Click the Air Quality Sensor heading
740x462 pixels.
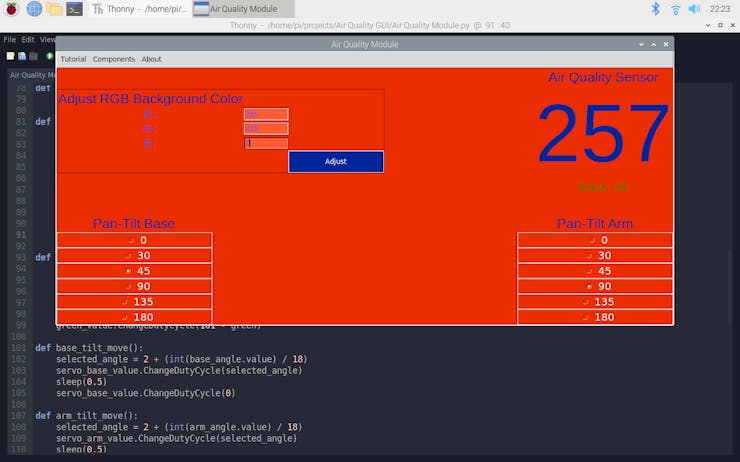click(603, 77)
